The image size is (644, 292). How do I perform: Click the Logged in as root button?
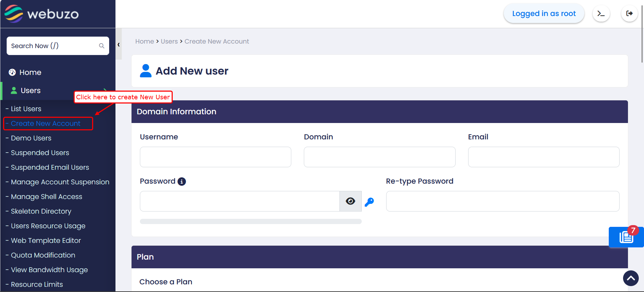pos(544,14)
